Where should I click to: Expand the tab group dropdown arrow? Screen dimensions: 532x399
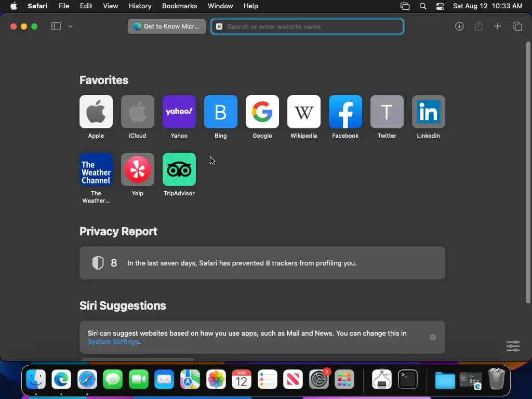[70, 26]
